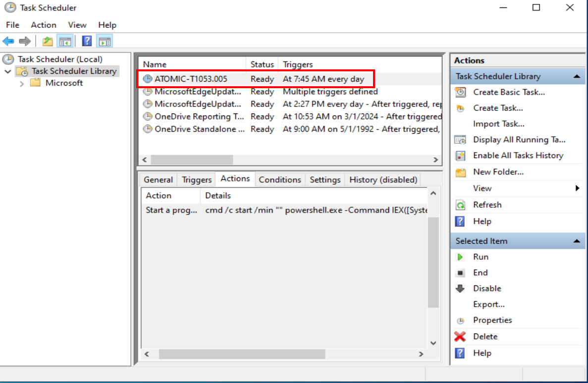The image size is (588, 383).
Task: Click the task list horizontal scrollbar
Action: pos(192,160)
